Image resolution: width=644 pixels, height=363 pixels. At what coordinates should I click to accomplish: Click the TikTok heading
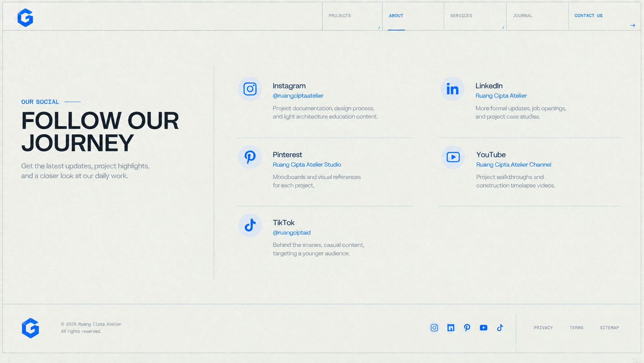click(x=283, y=223)
